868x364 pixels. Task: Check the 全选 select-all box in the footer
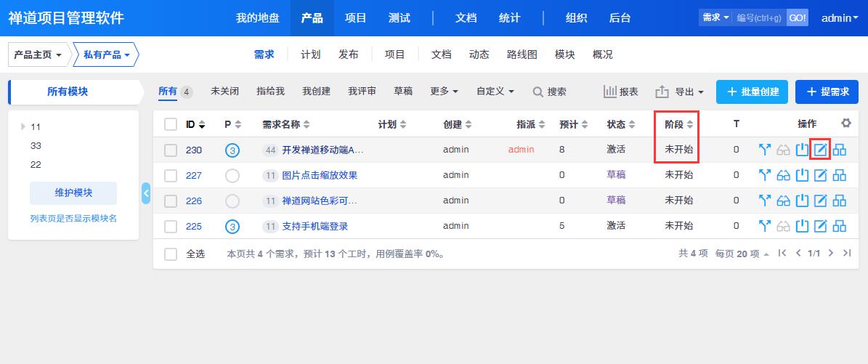pyautogui.click(x=171, y=254)
